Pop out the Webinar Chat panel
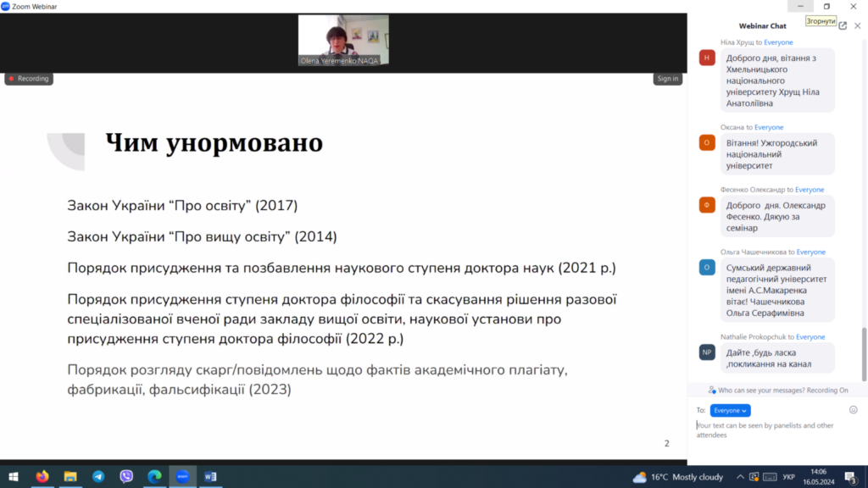868x488 pixels. pyautogui.click(x=843, y=26)
